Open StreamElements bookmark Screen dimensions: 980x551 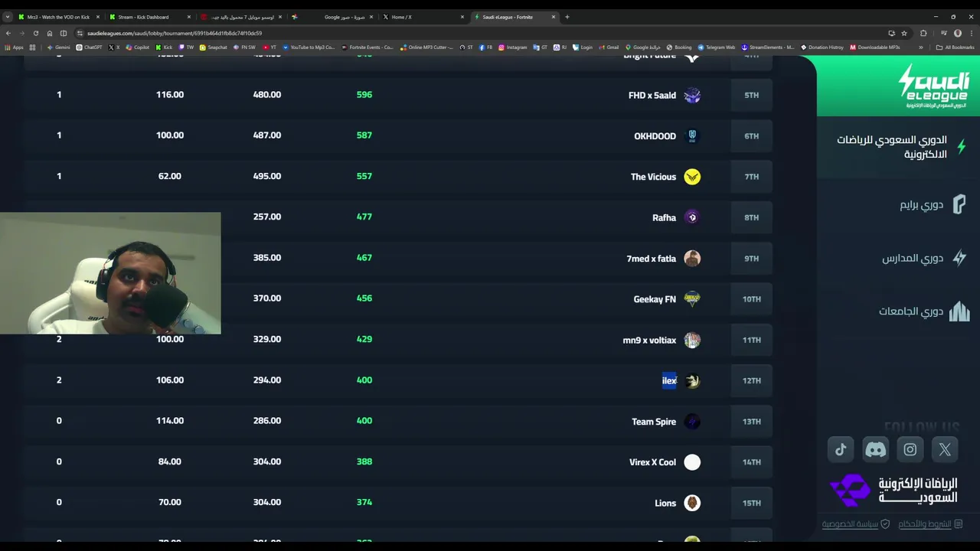768,47
